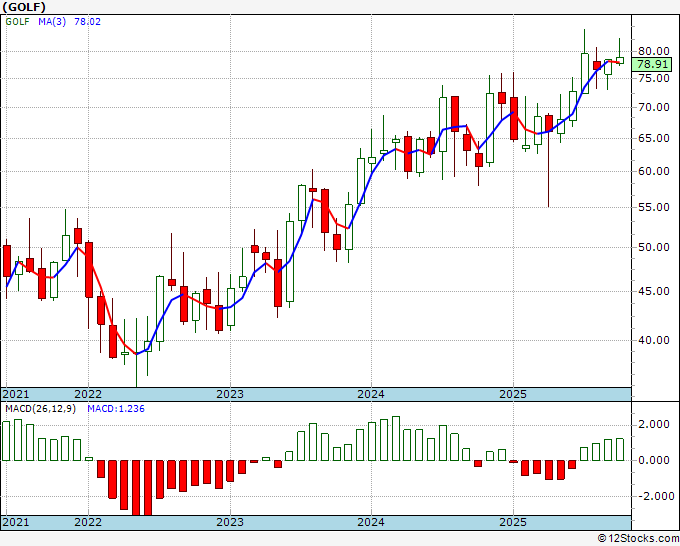Click 2022 on the MACD time axis
Image resolution: width=680 pixels, height=546 pixels.
(x=88, y=522)
